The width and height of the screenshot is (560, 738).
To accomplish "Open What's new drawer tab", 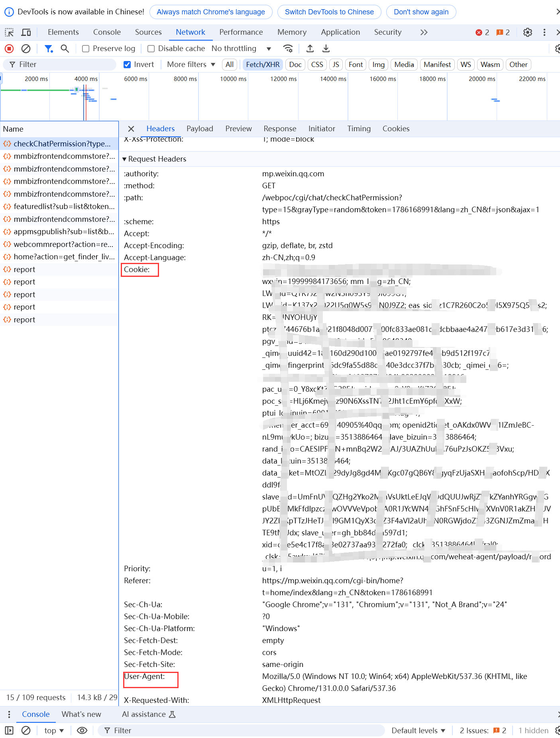I will (x=81, y=714).
